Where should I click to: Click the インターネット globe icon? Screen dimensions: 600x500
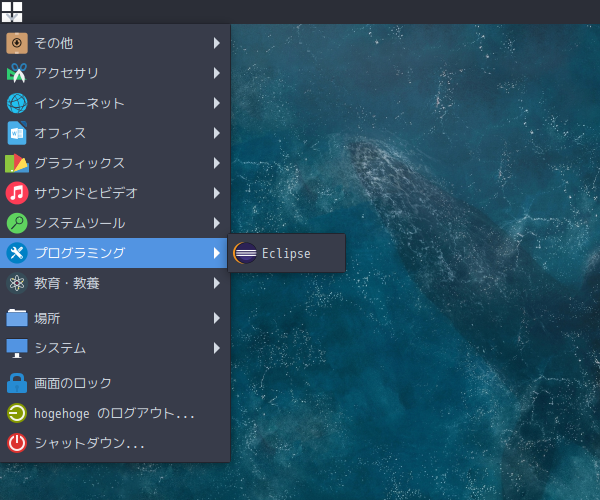17,103
